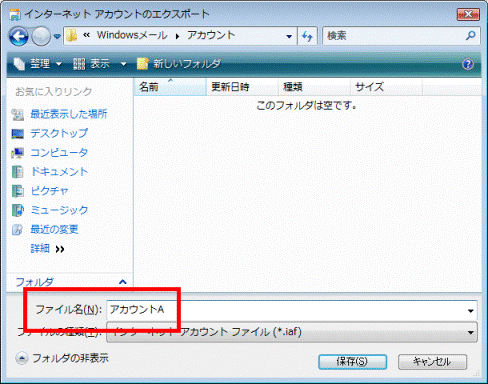
Task: Select the アカウント breadcrumb segment
Action: pyautogui.click(x=211, y=35)
